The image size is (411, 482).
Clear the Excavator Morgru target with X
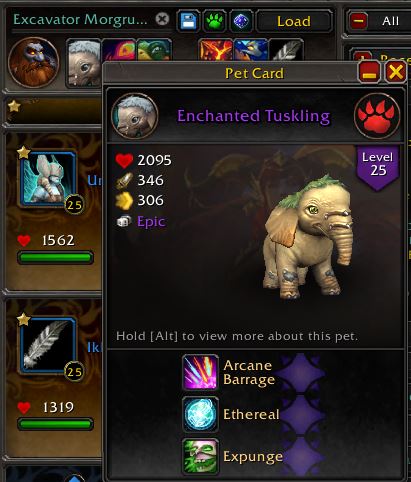point(162,19)
